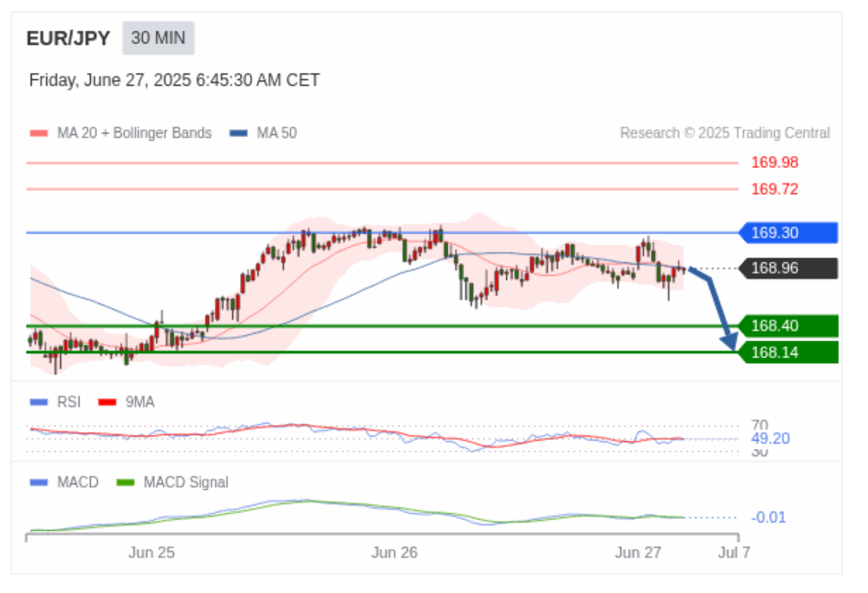Viewport: 868px width, 593px height.
Task: Select the date line Friday, June 27, 2025
Action: [x=174, y=81]
